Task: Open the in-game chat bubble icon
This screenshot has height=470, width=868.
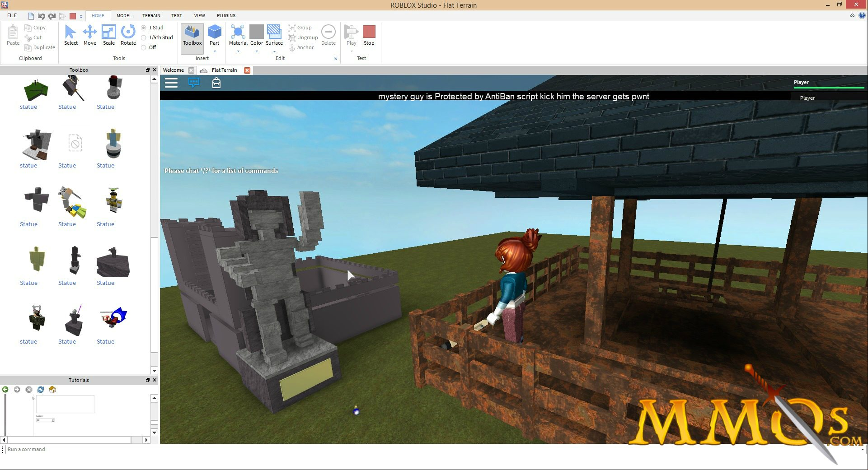Action: point(194,83)
